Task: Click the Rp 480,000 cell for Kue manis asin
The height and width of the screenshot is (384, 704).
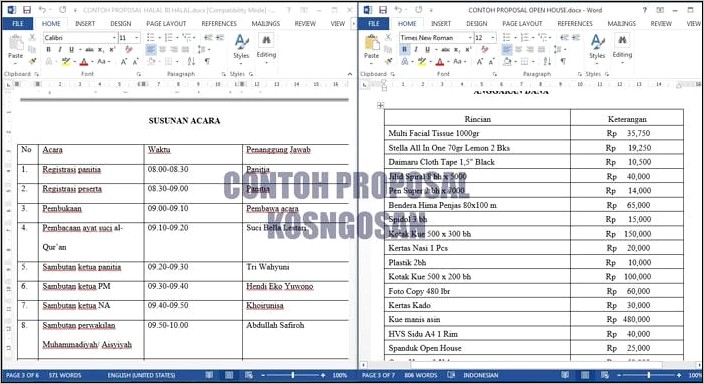Action: pyautogui.click(x=627, y=319)
